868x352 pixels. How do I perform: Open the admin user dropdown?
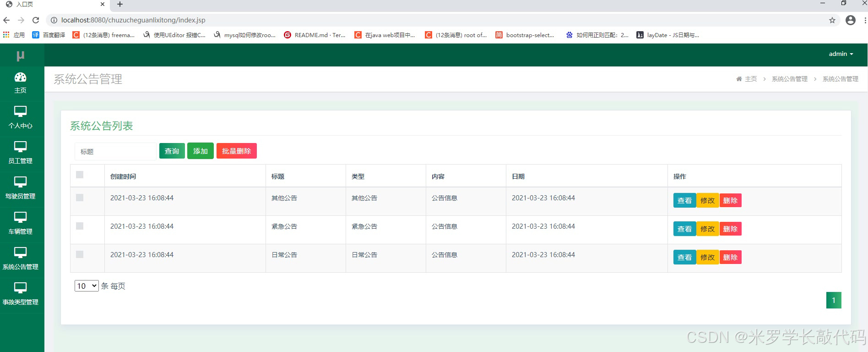coord(841,54)
